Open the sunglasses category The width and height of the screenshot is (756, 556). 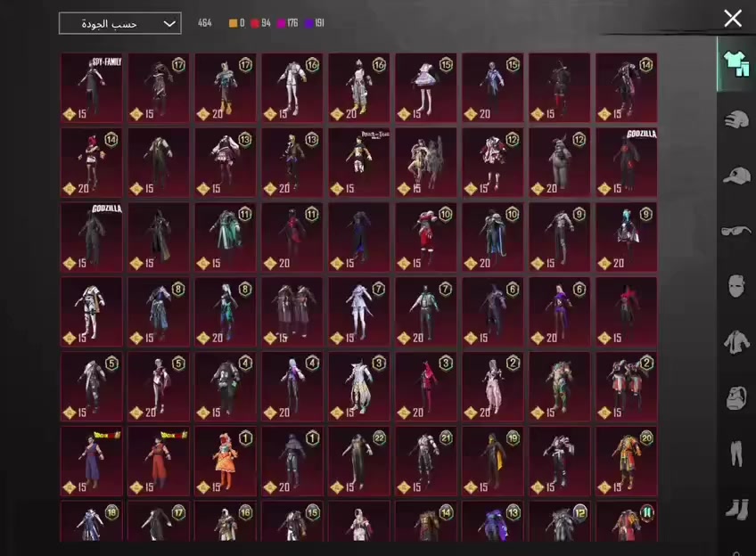(735, 230)
